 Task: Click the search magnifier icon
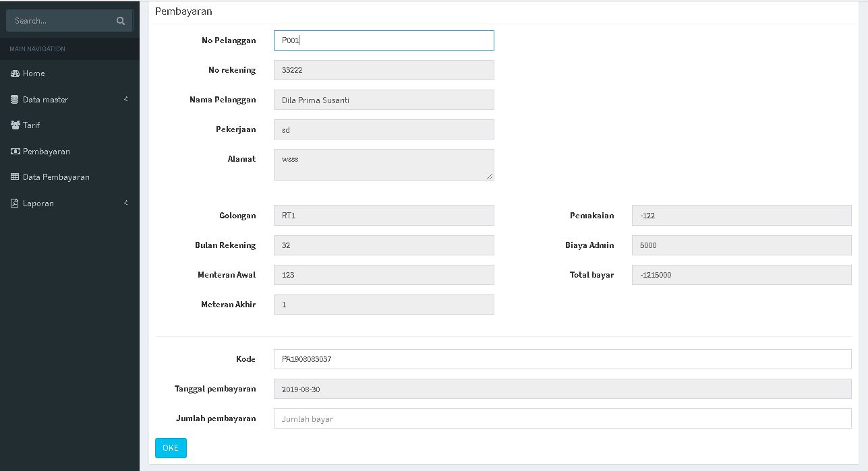pos(120,20)
